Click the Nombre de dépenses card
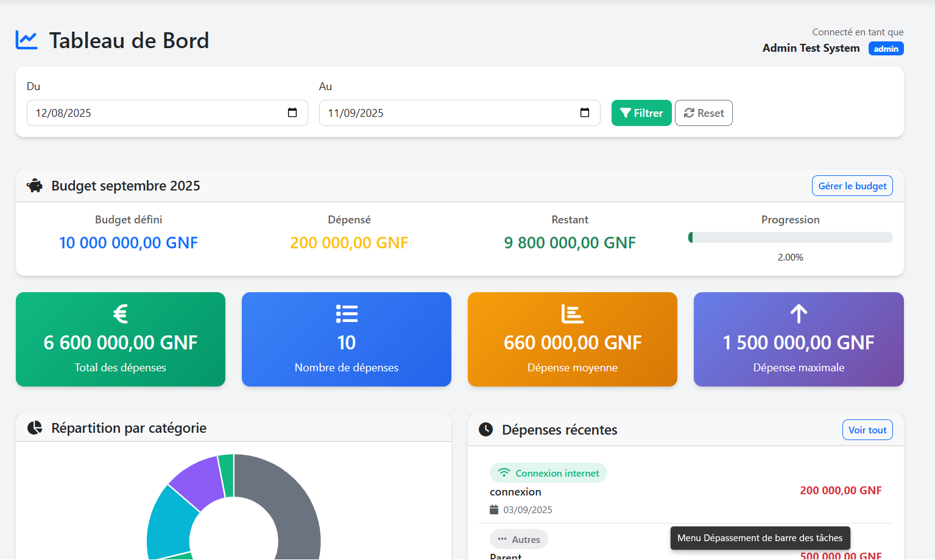 coord(347,340)
